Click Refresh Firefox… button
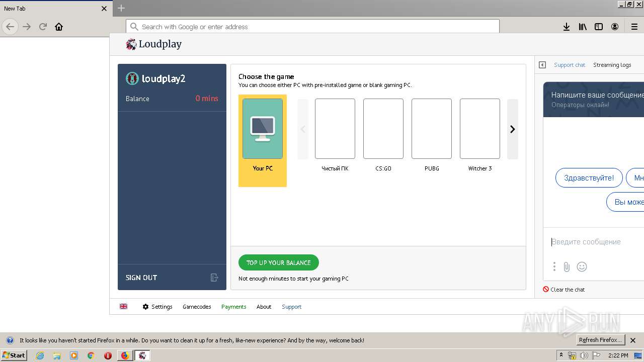Viewport: 644px width, 362px height. 601,340
